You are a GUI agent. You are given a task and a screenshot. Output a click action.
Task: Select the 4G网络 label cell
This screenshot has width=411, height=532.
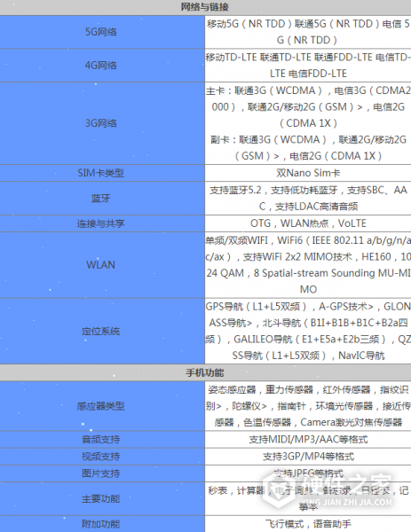point(102,65)
